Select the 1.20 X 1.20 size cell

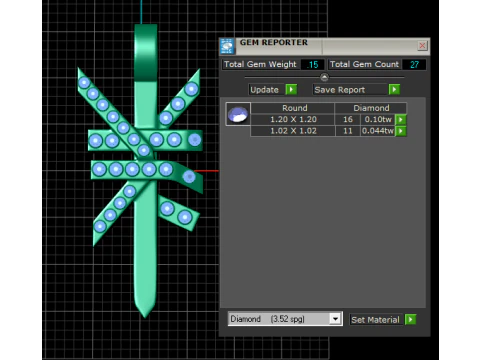click(293, 119)
